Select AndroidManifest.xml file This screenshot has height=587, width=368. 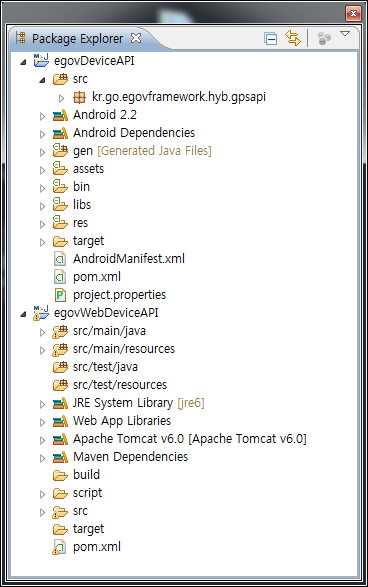point(129,259)
